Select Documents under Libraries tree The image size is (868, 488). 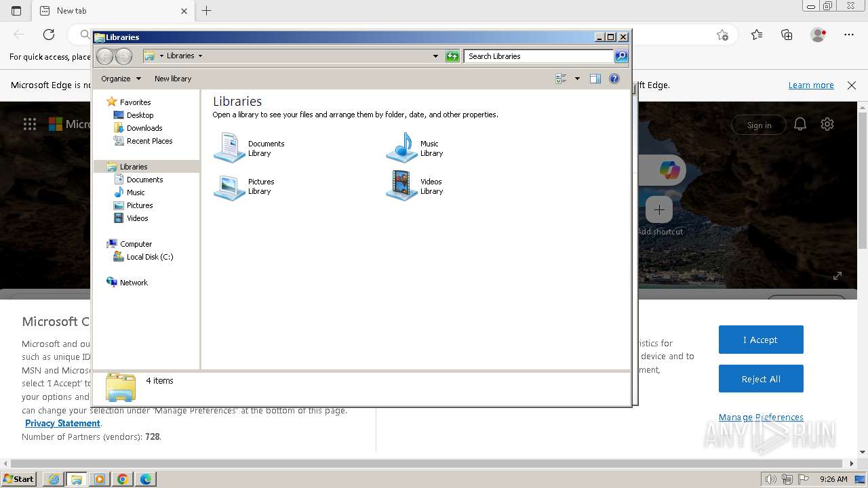tap(144, 180)
